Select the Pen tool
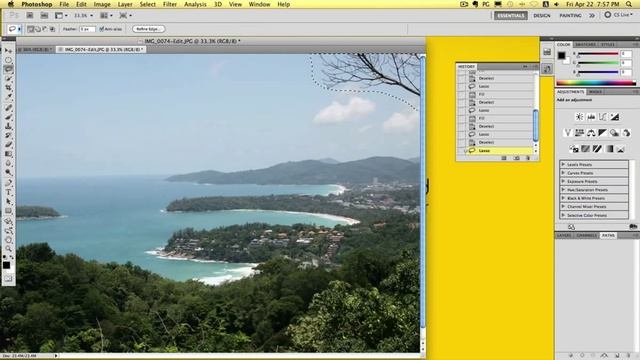Viewport: 640px width, 360px height. click(x=8, y=182)
